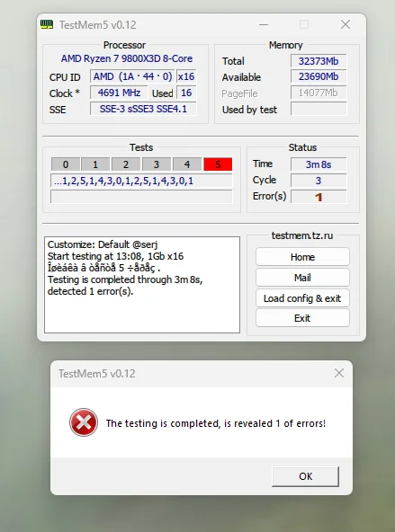The height and width of the screenshot is (532, 395).
Task: Click the Time value 3m 8s
Action: pyautogui.click(x=319, y=164)
